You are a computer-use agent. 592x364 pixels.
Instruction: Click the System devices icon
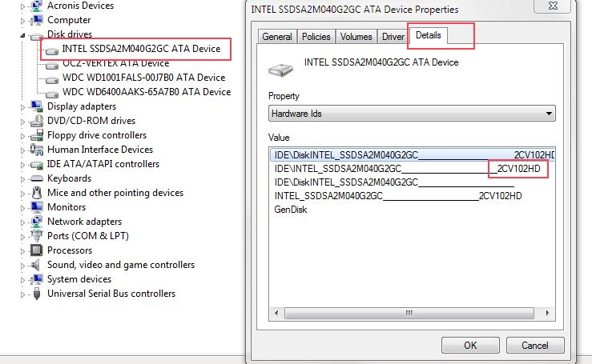coord(37,279)
